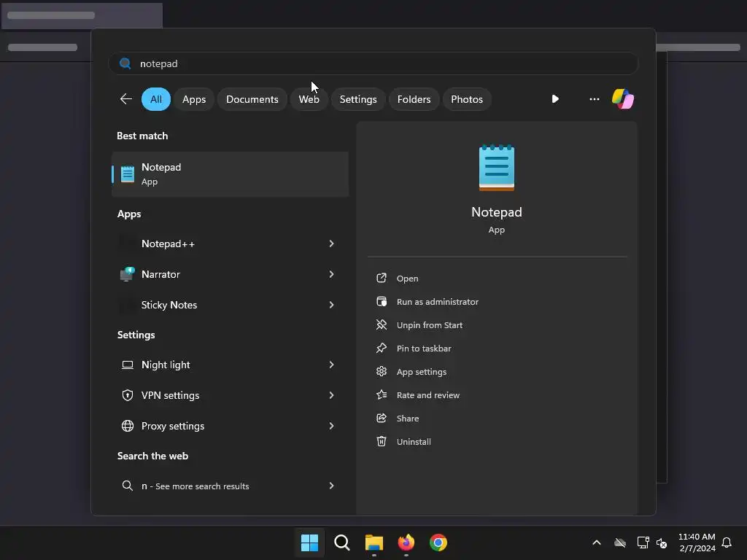Viewport: 747px width, 560px height.
Task: Click the three-dots more options button
Action: (594, 99)
